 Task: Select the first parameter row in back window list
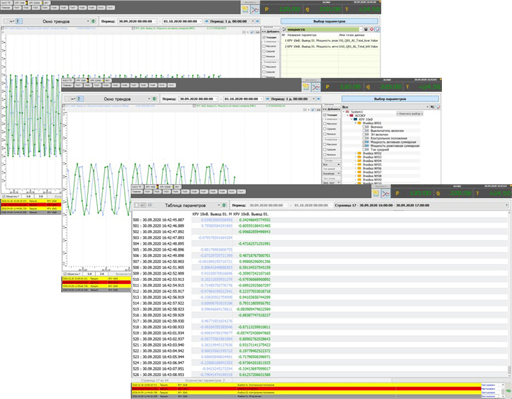point(330,41)
